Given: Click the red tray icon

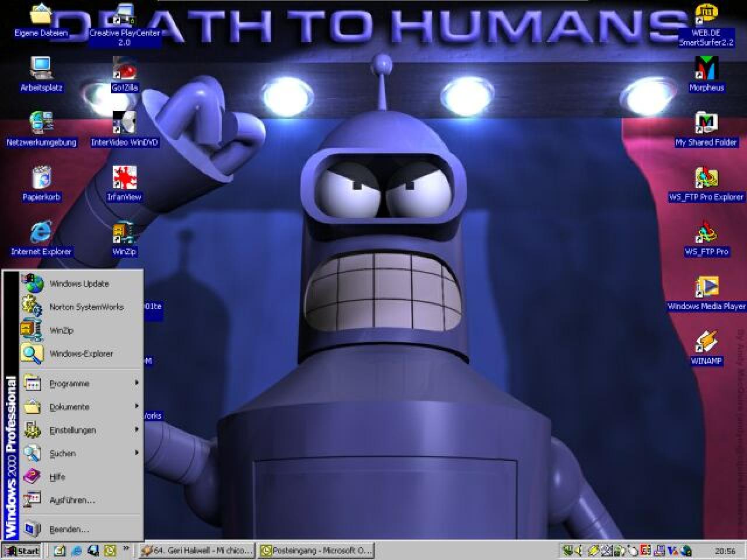Looking at the screenshot, I should point(645,550).
